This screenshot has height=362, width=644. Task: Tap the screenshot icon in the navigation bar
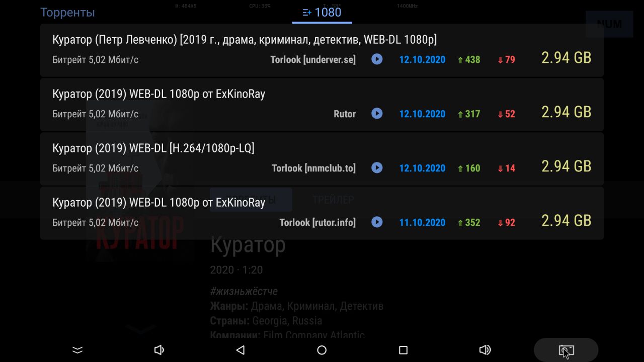(x=566, y=350)
